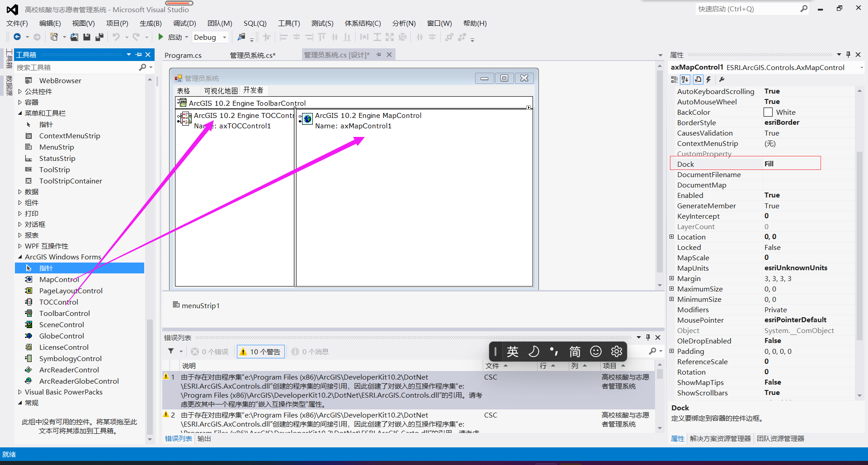The image size is (868, 465).
Task: Switch to the Program.cs tab
Action: [x=183, y=55]
